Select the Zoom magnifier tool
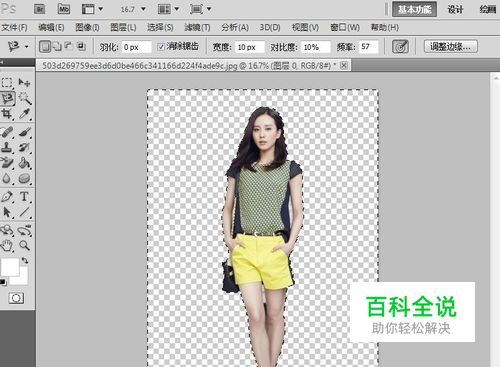Screen dimensions: 500x367 [x=24, y=246]
